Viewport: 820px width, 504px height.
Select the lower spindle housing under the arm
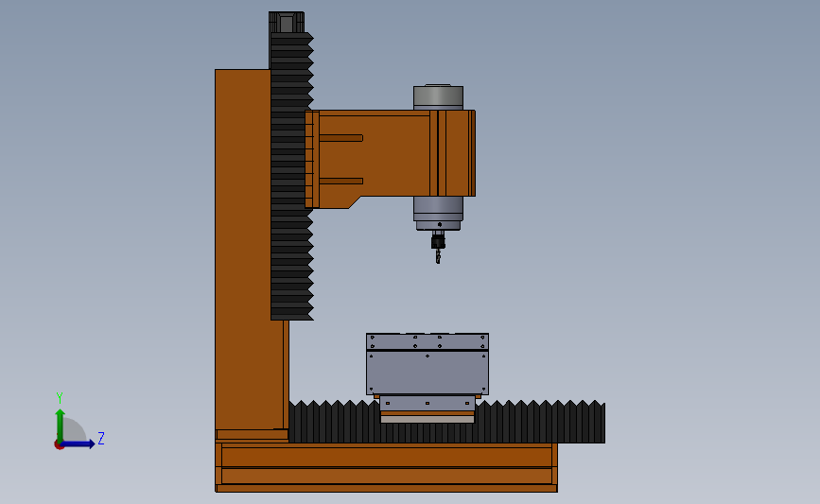click(438, 213)
